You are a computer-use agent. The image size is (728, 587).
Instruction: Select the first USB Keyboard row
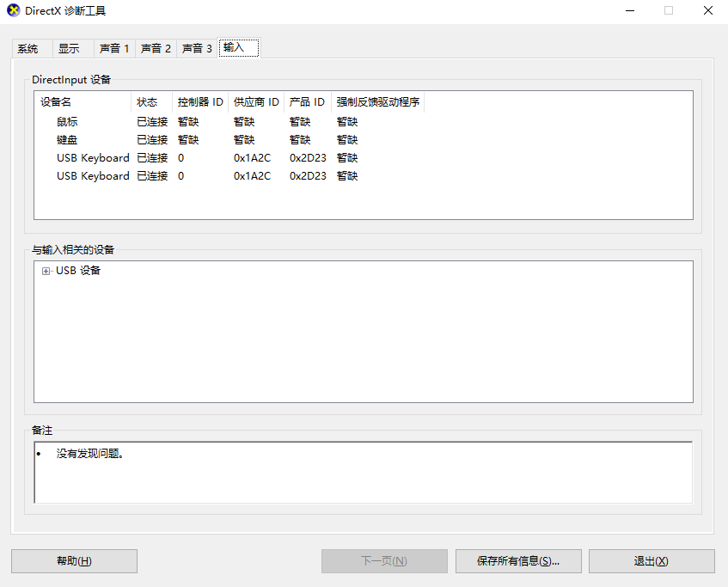coord(93,158)
